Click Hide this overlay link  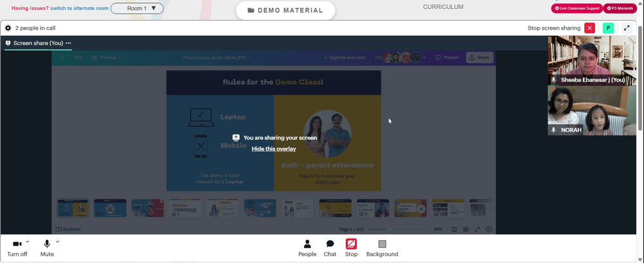click(274, 149)
